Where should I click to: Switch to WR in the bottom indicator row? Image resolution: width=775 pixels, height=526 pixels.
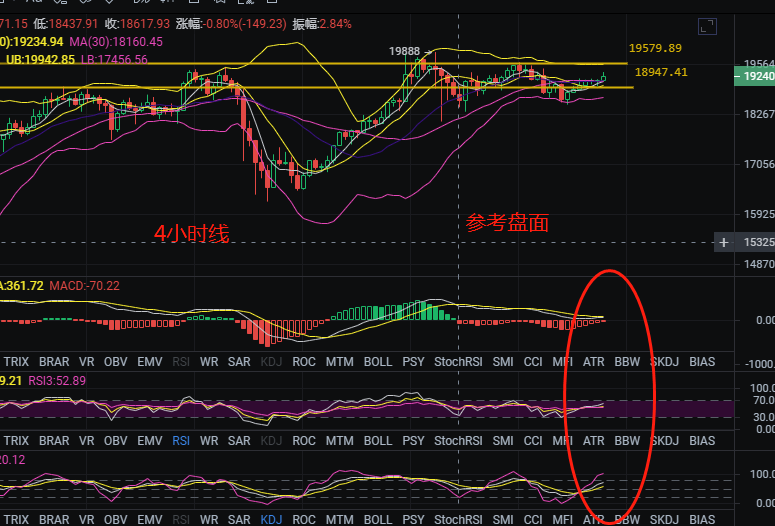tap(209, 520)
